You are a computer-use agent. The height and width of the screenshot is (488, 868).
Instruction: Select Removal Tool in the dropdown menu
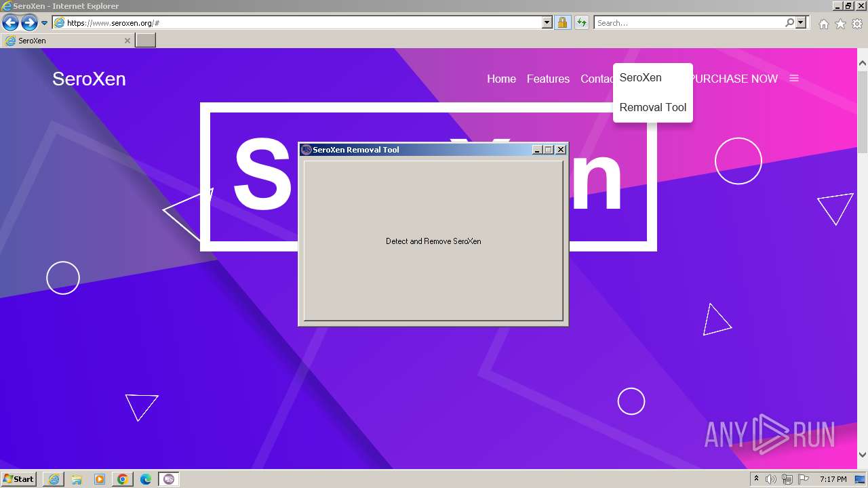pyautogui.click(x=653, y=107)
